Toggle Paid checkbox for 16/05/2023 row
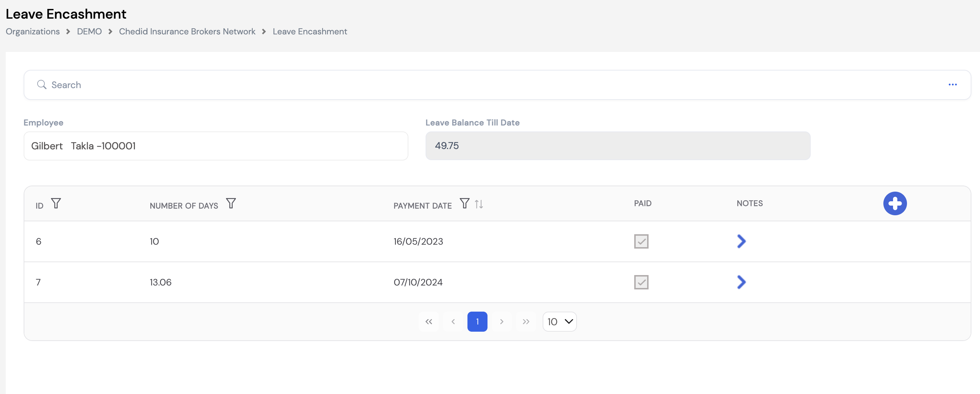Screen dimensions: 980x394 [x=641, y=241]
